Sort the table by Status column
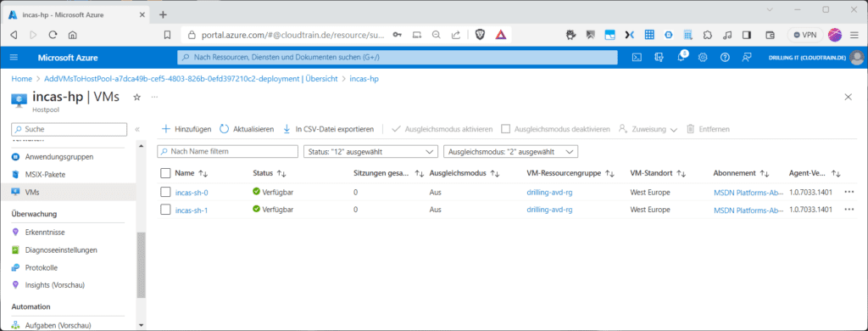The height and width of the screenshot is (331, 868). pos(269,173)
